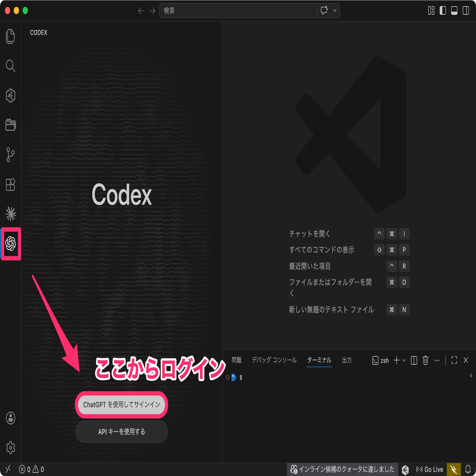Click the CODEX panel title

[x=39, y=32]
